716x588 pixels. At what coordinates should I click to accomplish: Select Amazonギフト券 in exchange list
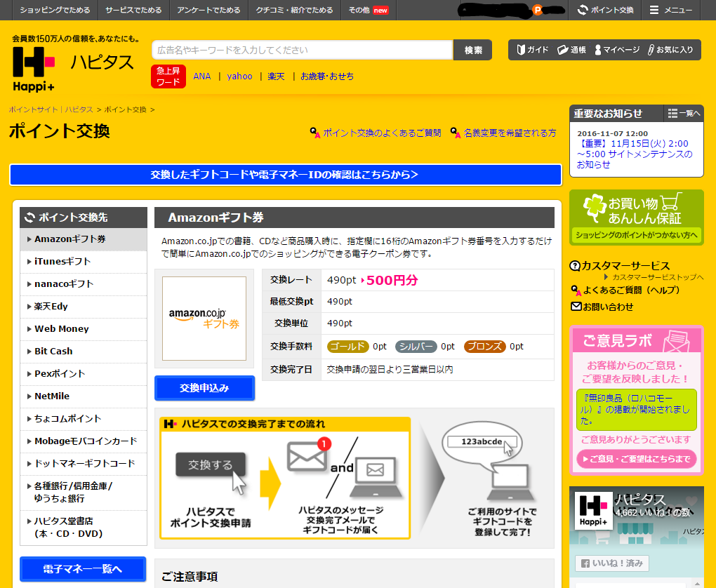tap(84, 239)
